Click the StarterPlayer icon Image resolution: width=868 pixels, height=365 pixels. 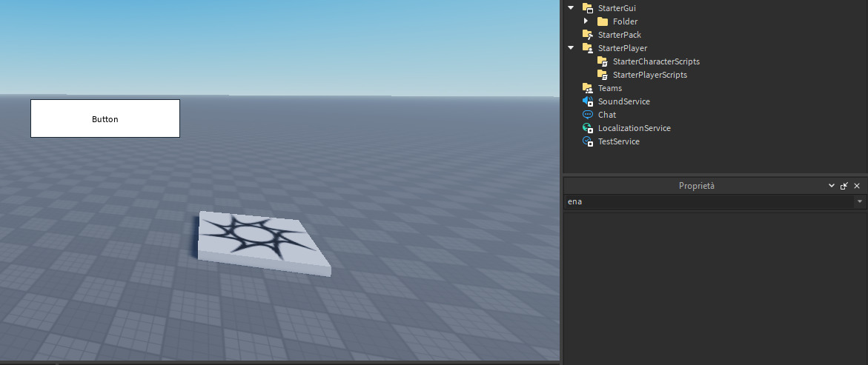point(588,48)
